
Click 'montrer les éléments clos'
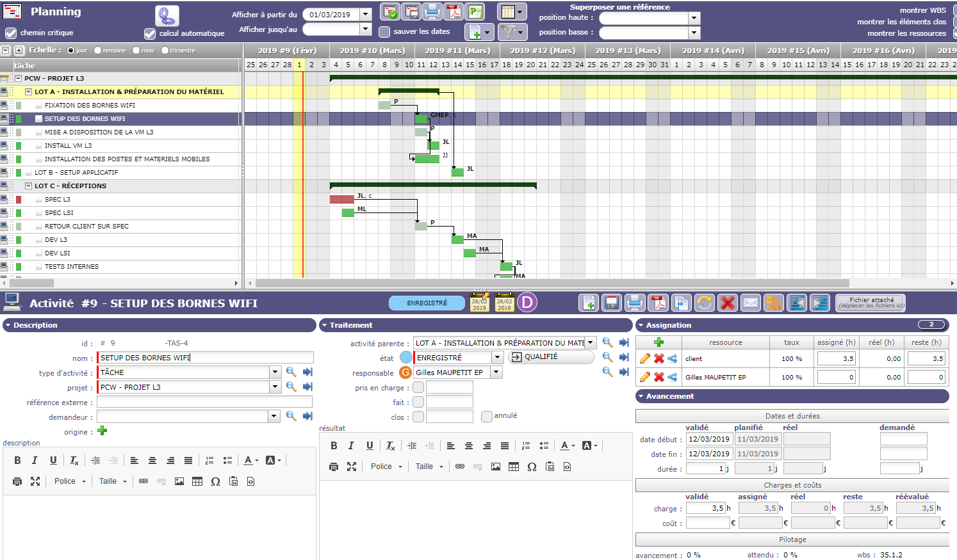click(x=902, y=22)
